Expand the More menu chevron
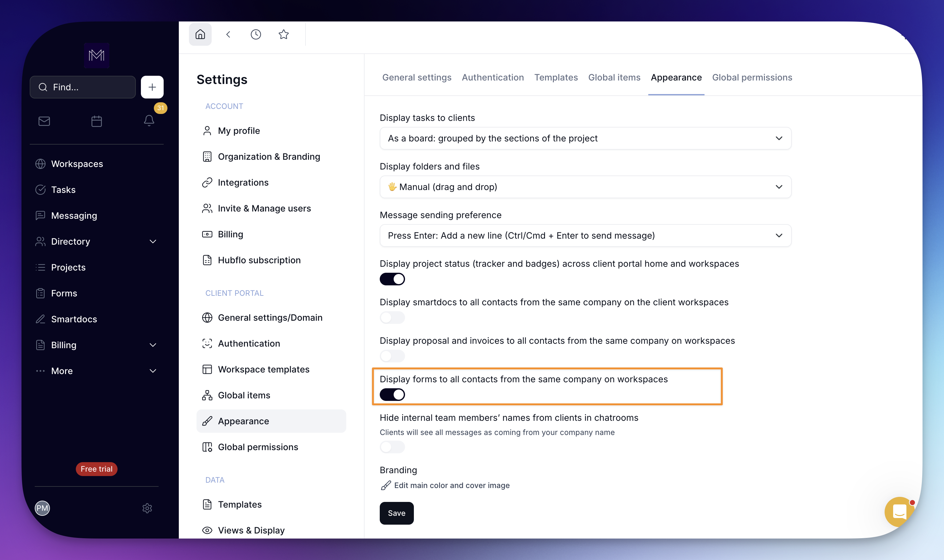 point(153,371)
